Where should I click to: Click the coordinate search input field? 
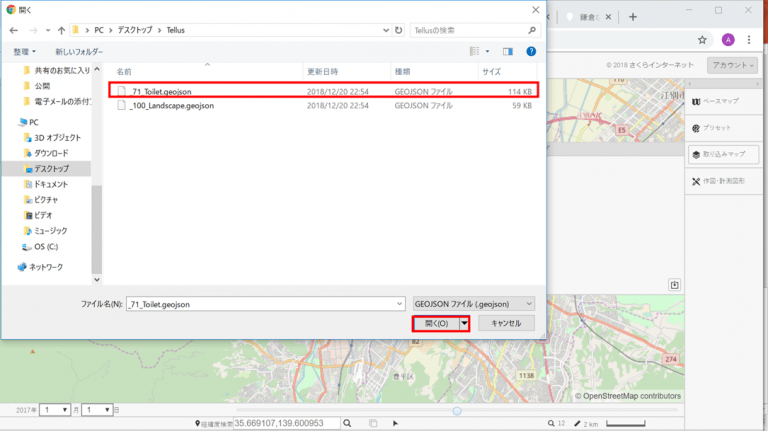287,423
